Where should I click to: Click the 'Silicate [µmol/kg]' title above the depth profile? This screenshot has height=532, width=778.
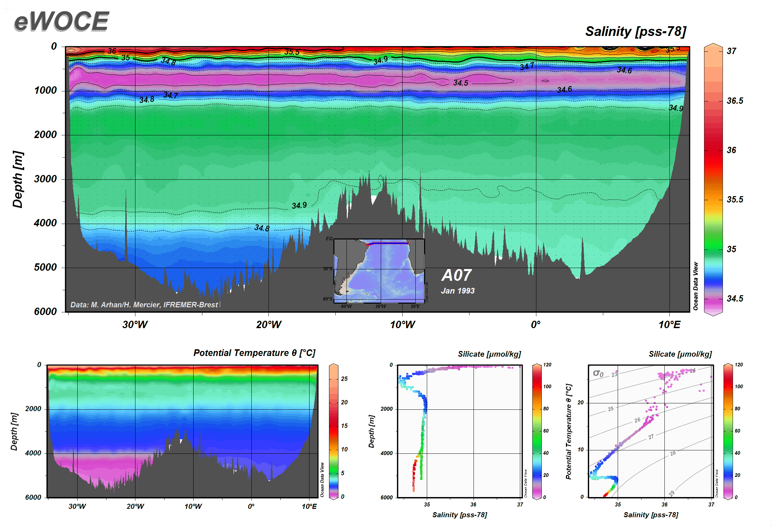tap(489, 354)
